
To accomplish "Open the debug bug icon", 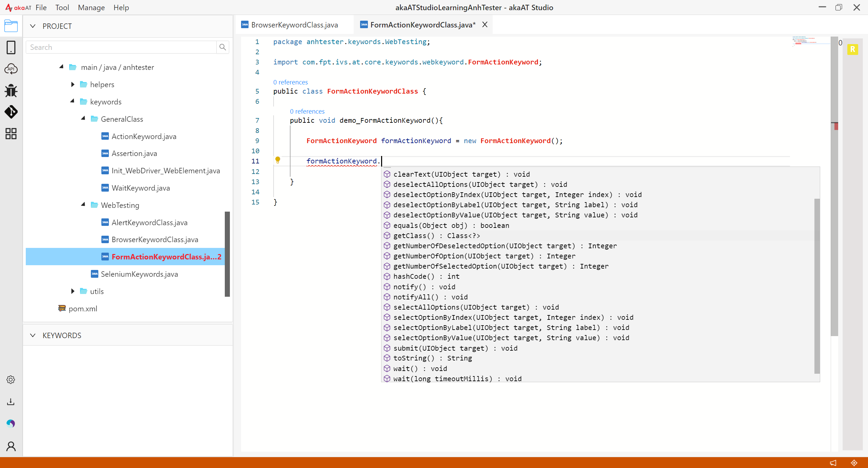I will pos(11,91).
